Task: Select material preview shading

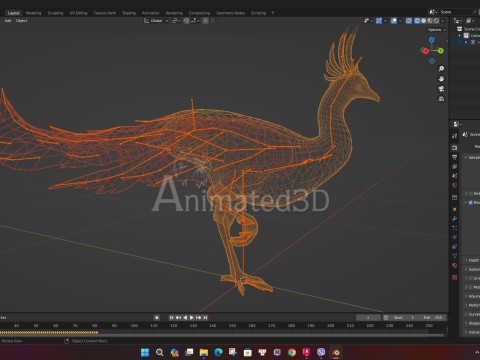Action: [x=430, y=21]
